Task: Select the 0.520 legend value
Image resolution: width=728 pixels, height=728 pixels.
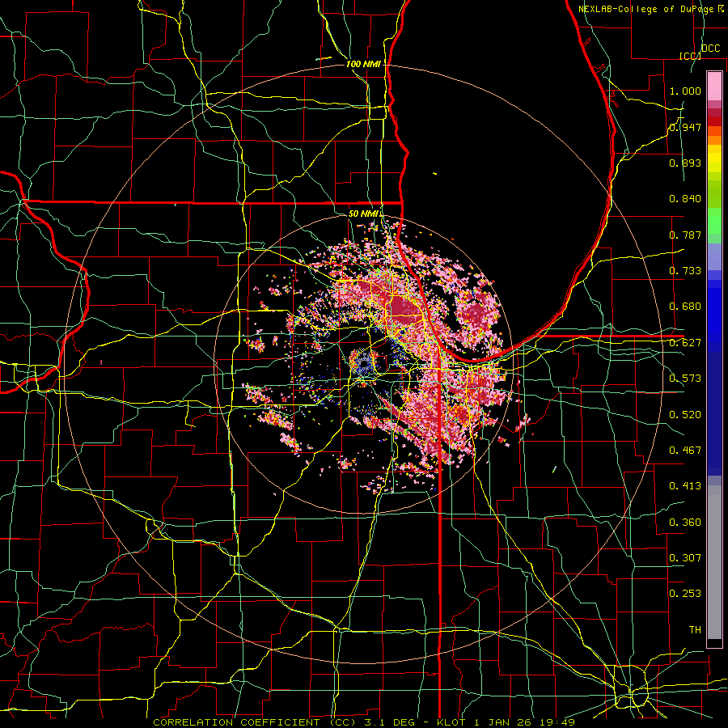Action: click(685, 415)
